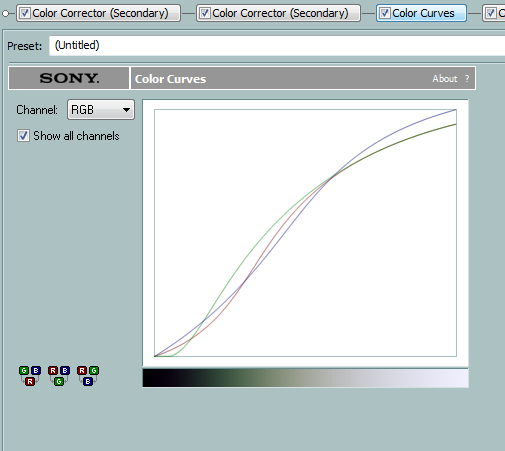Viewport: 505px width, 451px height.
Task: Click the curve start point at the graph's bottom-left
Action: 155,356
